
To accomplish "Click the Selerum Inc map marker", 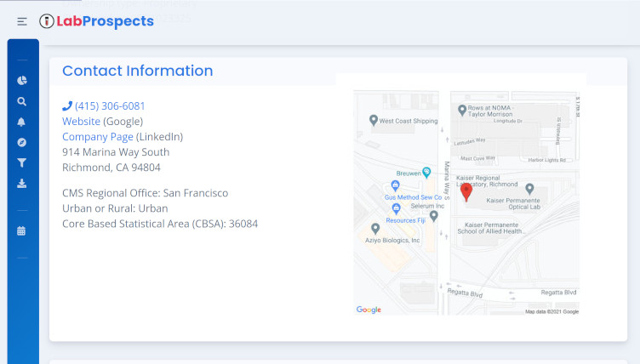I will point(434,216).
